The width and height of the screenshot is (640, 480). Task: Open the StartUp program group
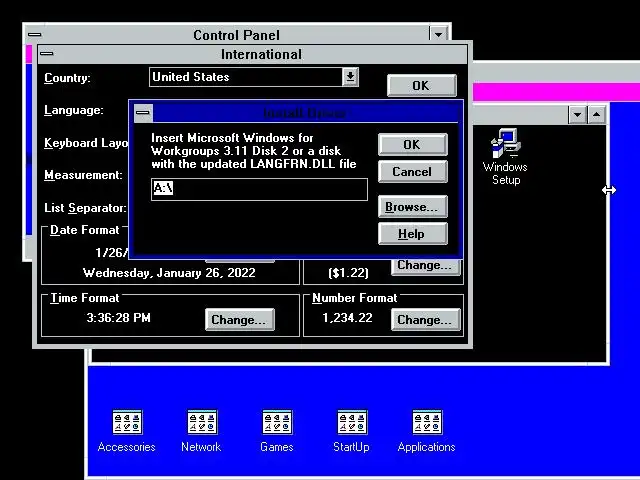351,431
